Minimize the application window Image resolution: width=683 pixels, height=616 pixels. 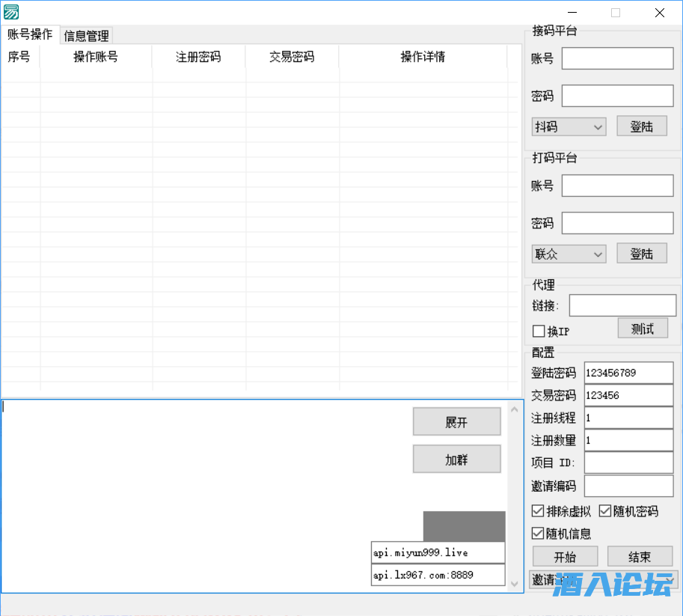[572, 13]
